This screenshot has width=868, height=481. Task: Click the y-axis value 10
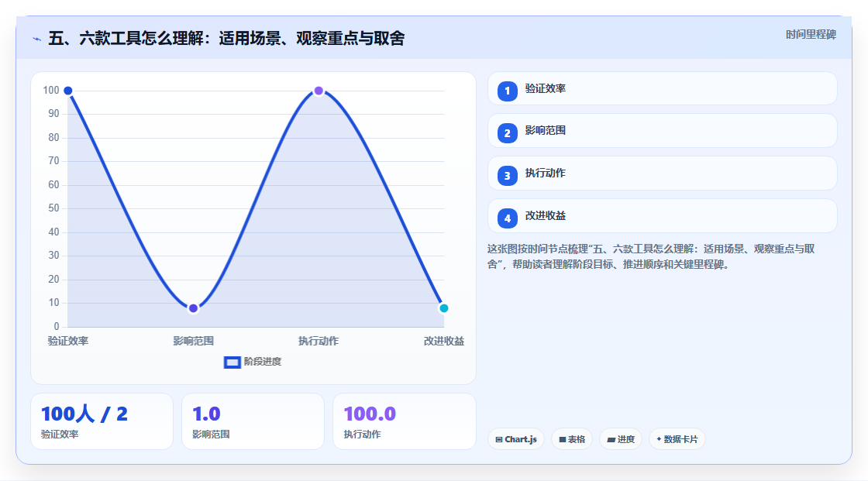pos(53,303)
